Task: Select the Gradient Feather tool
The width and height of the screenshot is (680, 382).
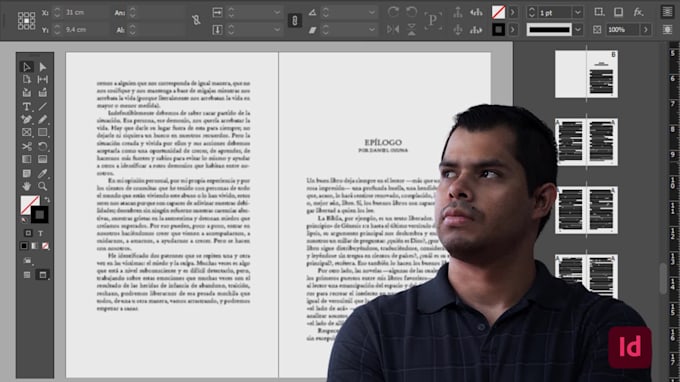Action: [42, 159]
